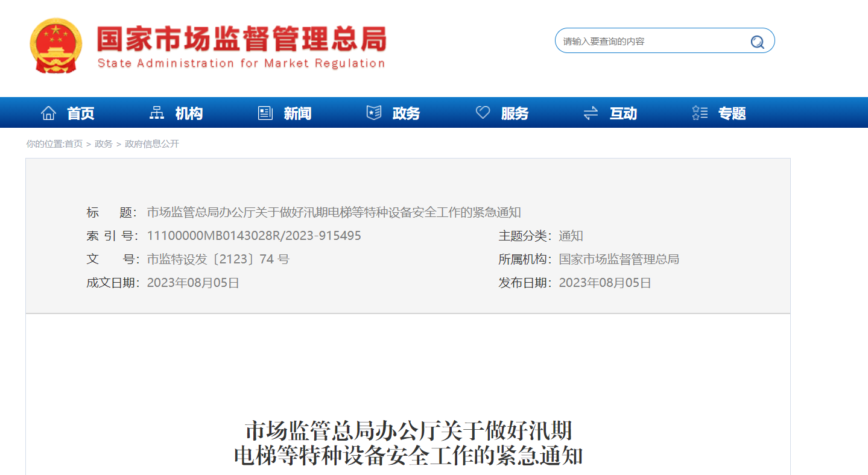Go to 首页 in the breadcrumb
Image resolution: width=868 pixels, height=475 pixels.
pyautogui.click(x=74, y=144)
